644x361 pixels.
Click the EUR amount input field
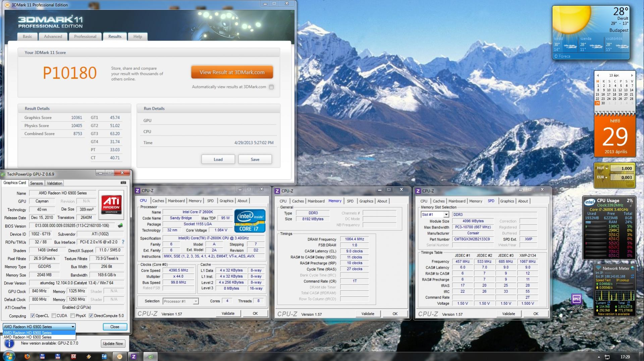click(622, 177)
